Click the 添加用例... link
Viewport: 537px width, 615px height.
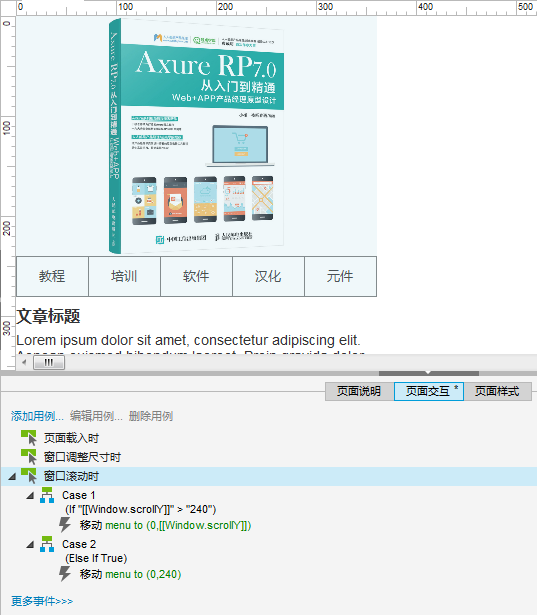(x=37, y=416)
